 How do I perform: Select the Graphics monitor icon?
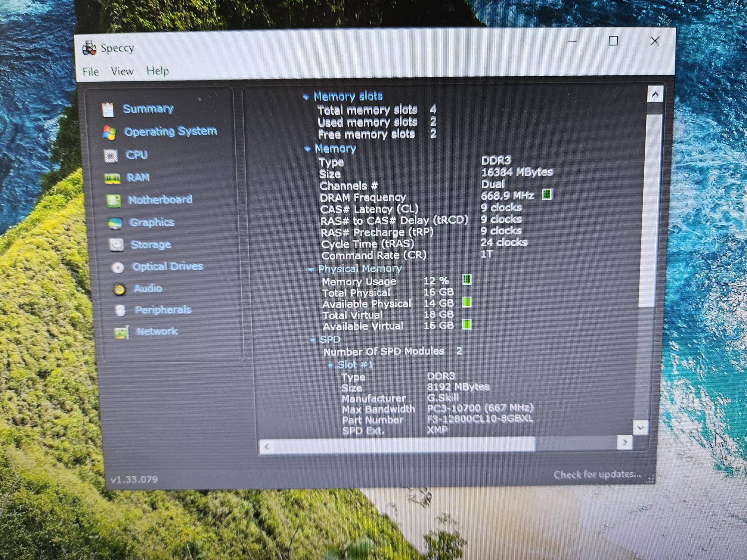point(115,223)
